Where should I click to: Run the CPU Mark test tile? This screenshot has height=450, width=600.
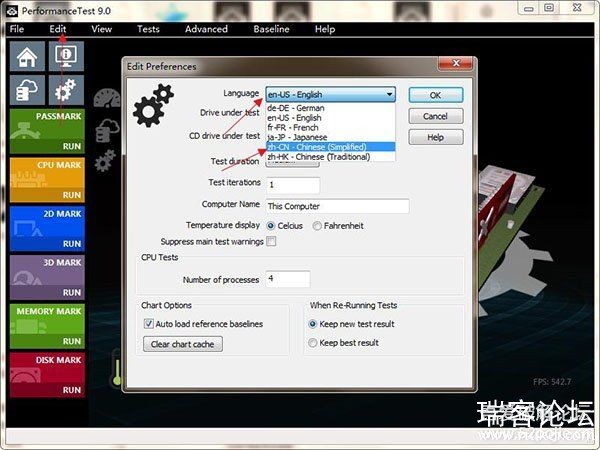click(x=47, y=180)
